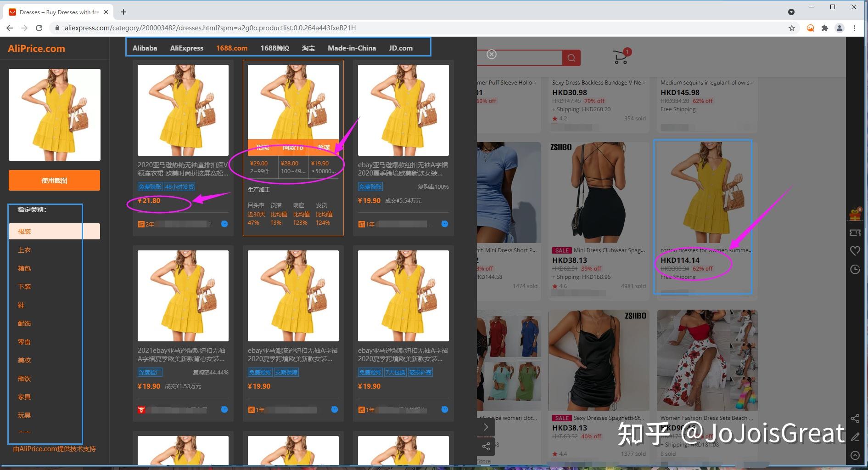868x470 pixels.
Task: Chat with seller of the 2021ebay listing
Action: 224,409
